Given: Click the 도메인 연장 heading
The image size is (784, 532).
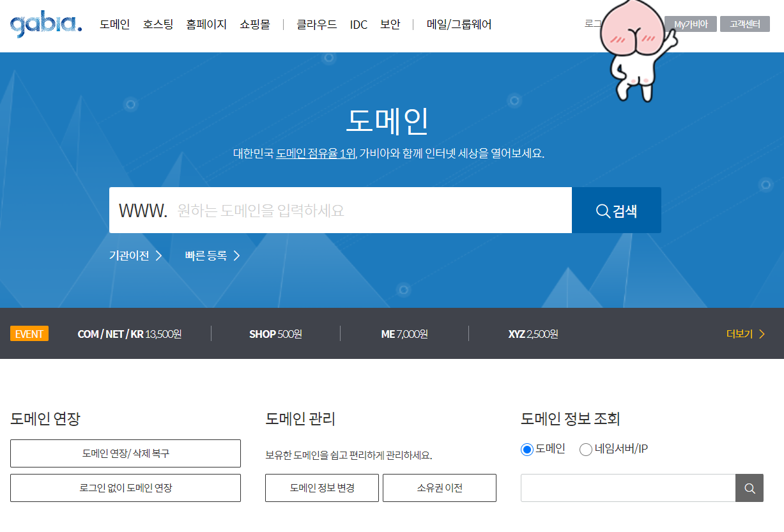Looking at the screenshot, I should coord(45,419).
